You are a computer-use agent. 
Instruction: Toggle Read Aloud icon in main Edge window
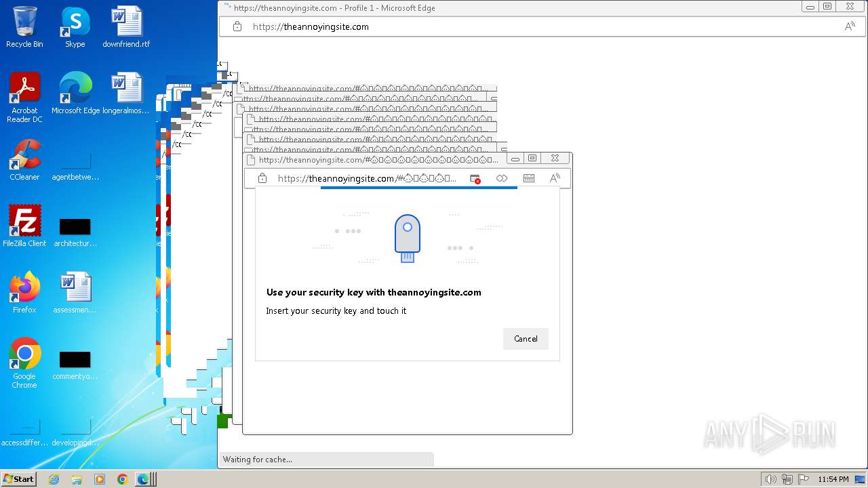click(850, 26)
